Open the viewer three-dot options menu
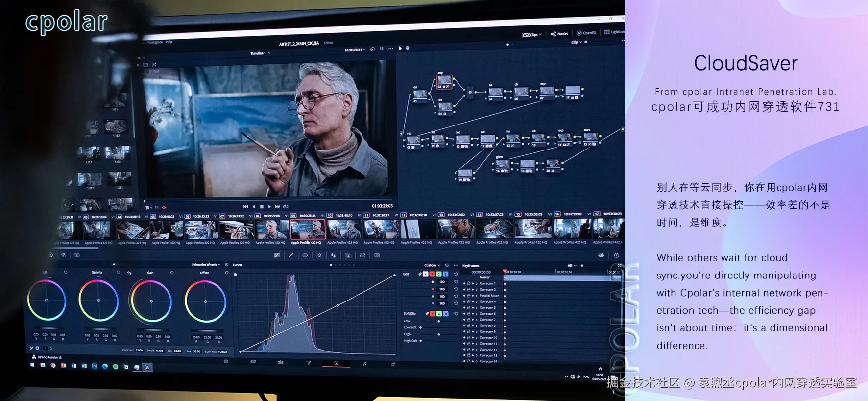This screenshot has height=401, width=868. click(x=391, y=49)
